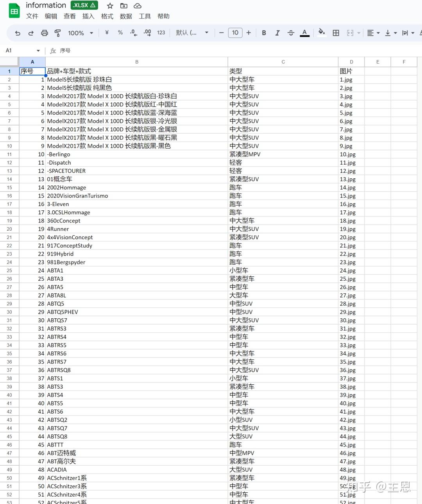Increase font size with plus
The image size is (422, 504).
click(x=249, y=33)
